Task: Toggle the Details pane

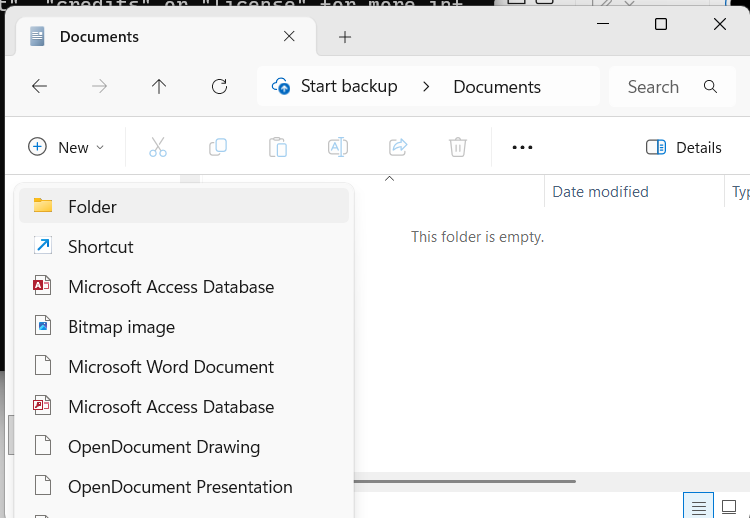Action: [x=684, y=147]
